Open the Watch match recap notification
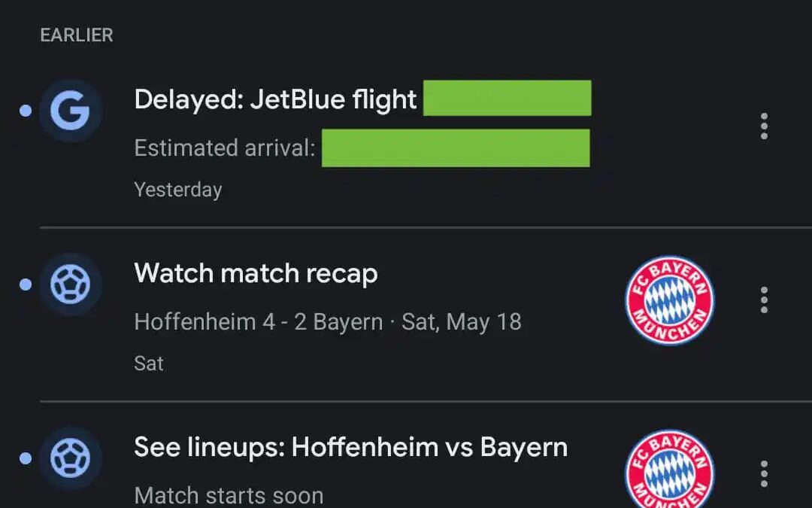Viewport: 812px width, 508px height. point(256,273)
